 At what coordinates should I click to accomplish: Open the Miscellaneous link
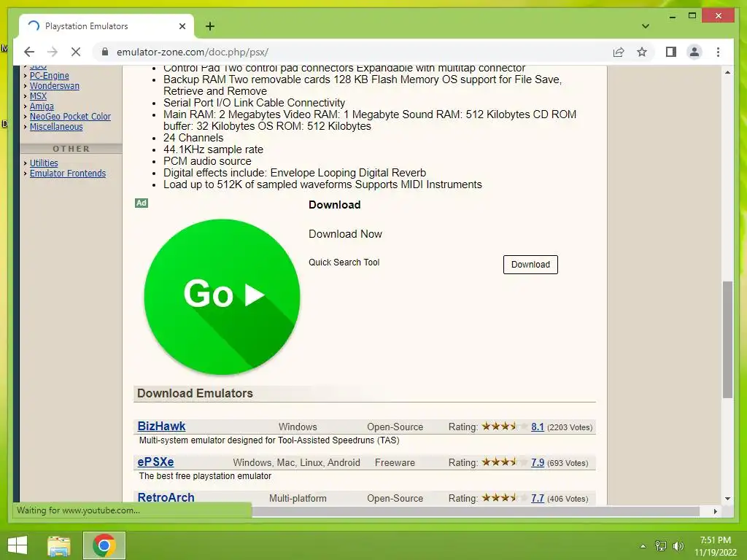[x=56, y=127]
